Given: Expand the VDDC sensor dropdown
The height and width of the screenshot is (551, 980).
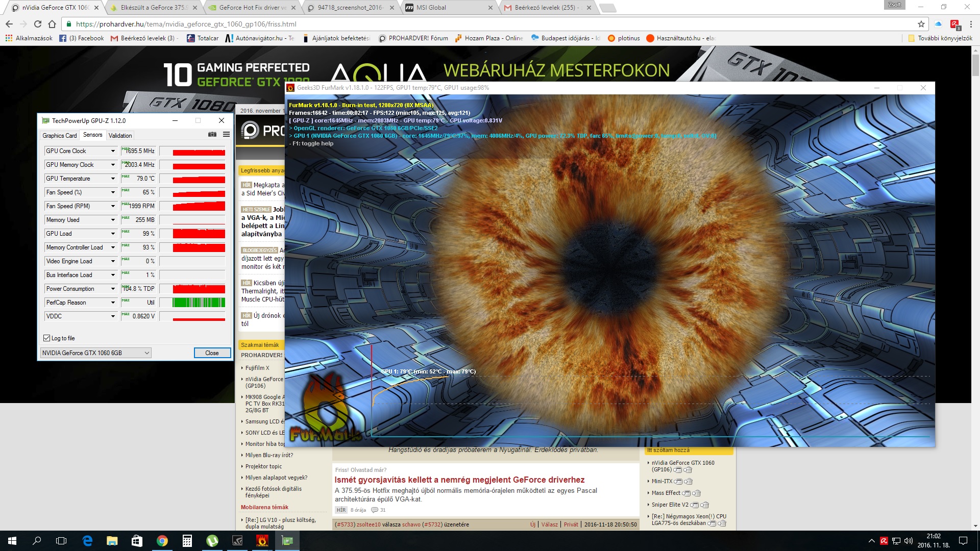Looking at the screenshot, I should pos(113,316).
